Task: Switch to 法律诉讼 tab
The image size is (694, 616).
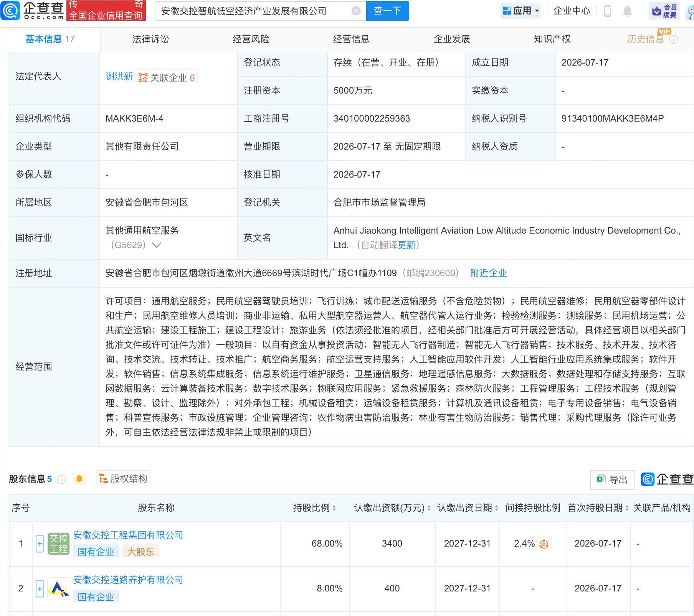Action: pos(150,39)
